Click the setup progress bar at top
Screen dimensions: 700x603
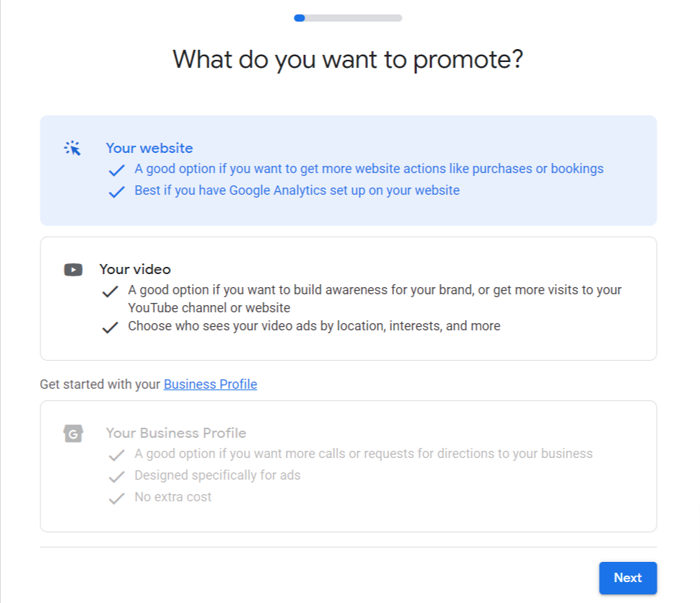(349, 18)
